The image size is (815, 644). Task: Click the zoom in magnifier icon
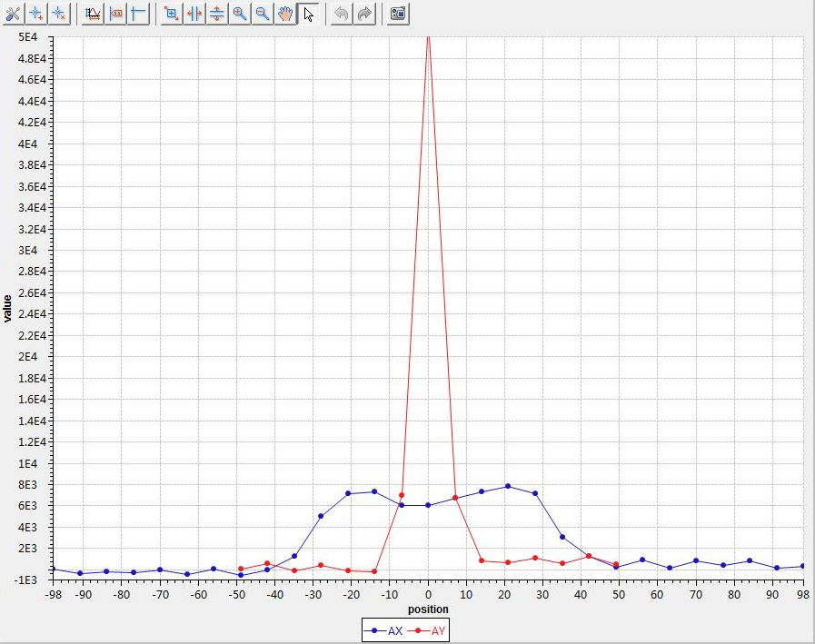[240, 14]
